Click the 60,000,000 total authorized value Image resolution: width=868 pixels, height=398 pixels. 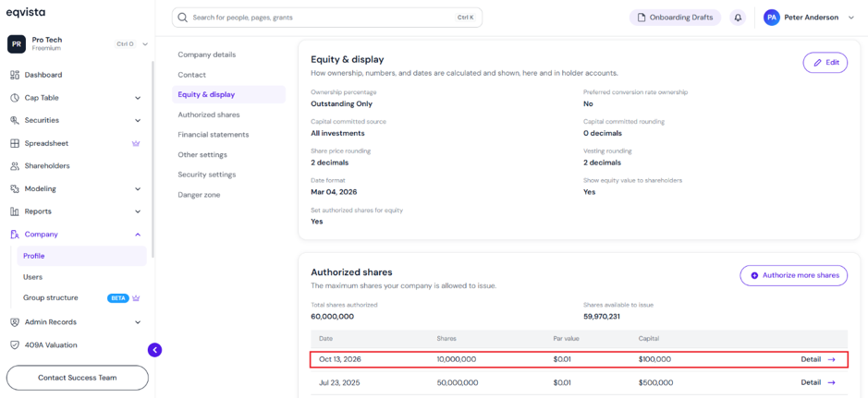point(332,317)
